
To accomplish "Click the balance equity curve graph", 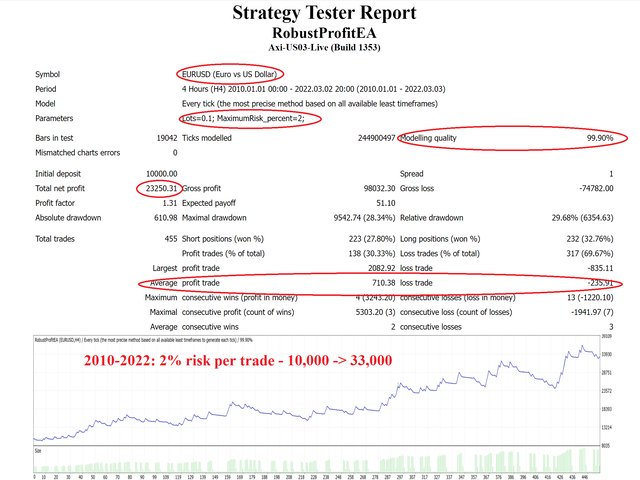I will [x=316, y=391].
